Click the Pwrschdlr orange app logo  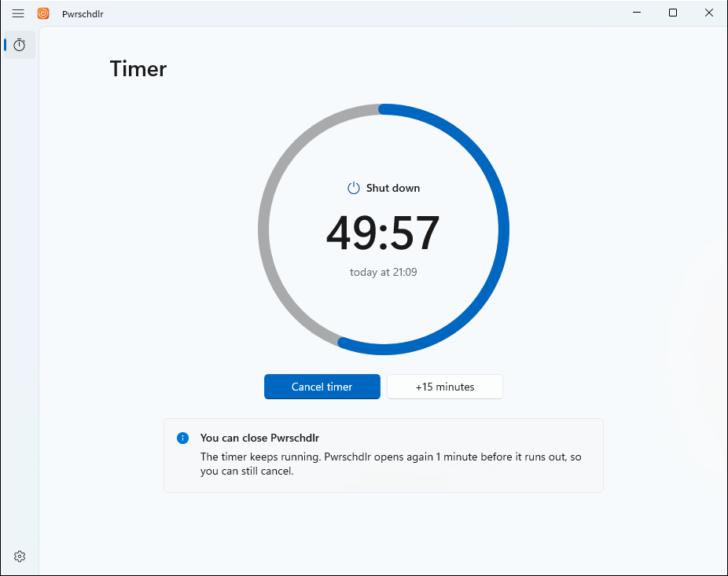(x=43, y=13)
